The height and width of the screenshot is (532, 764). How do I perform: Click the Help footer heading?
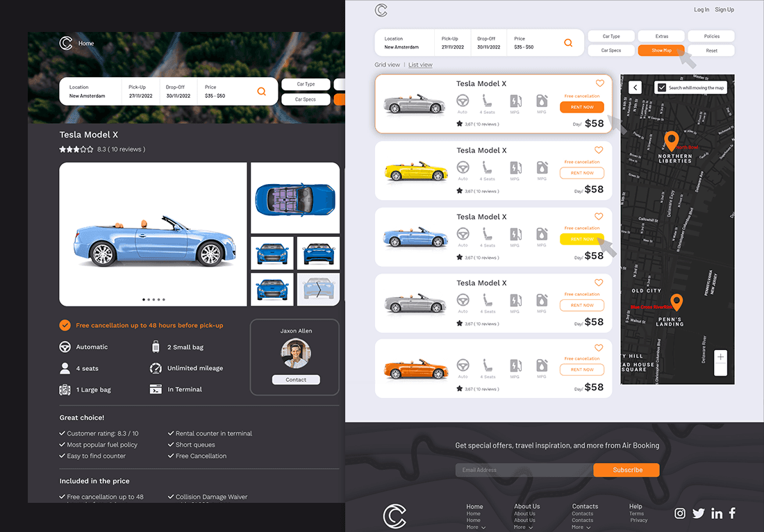coord(636,506)
